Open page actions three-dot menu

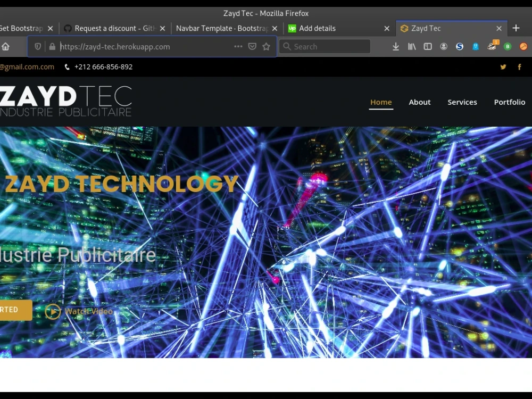[238, 46]
